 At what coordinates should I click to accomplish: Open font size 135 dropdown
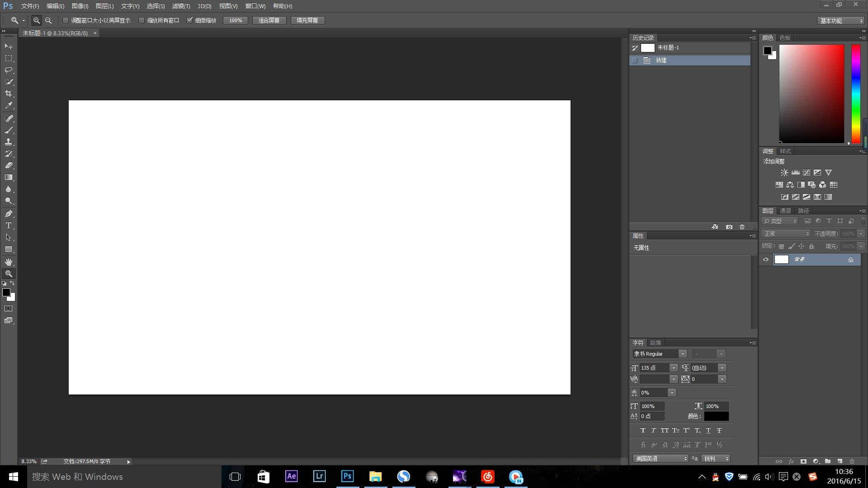click(674, 368)
